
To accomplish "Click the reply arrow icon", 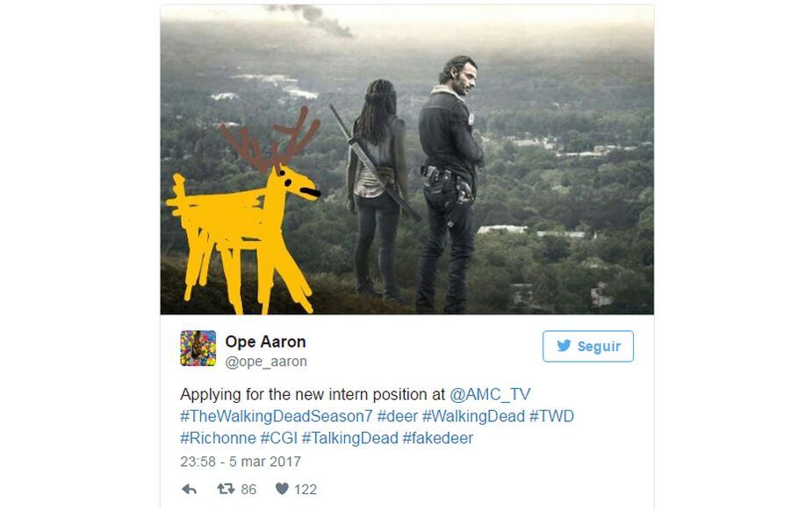I will tap(190, 490).
